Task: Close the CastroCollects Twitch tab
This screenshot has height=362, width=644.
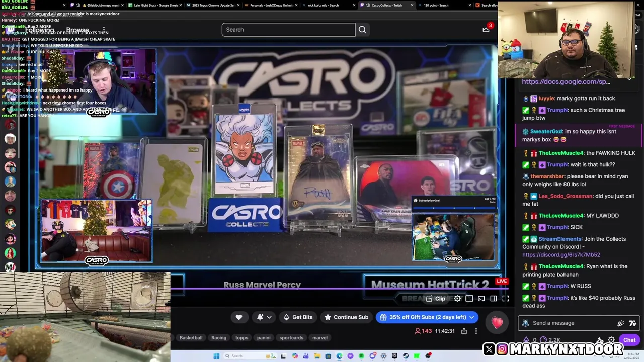Action: coord(413,5)
